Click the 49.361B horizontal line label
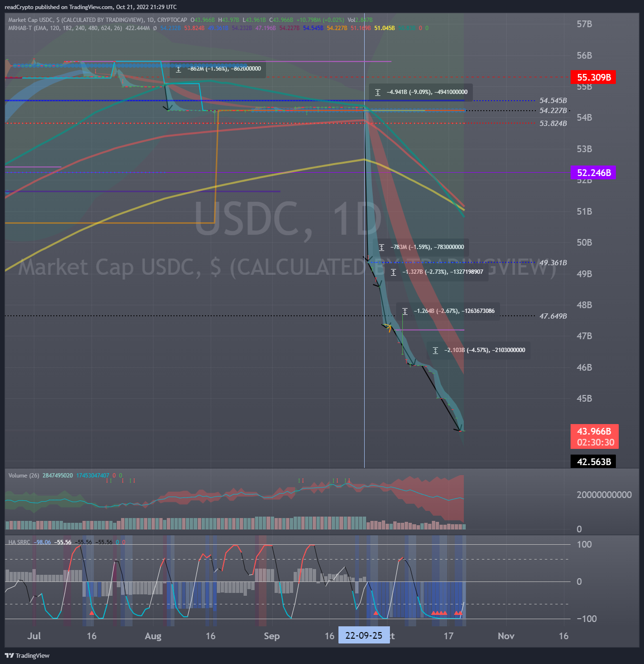The width and height of the screenshot is (644, 664). pos(553,263)
